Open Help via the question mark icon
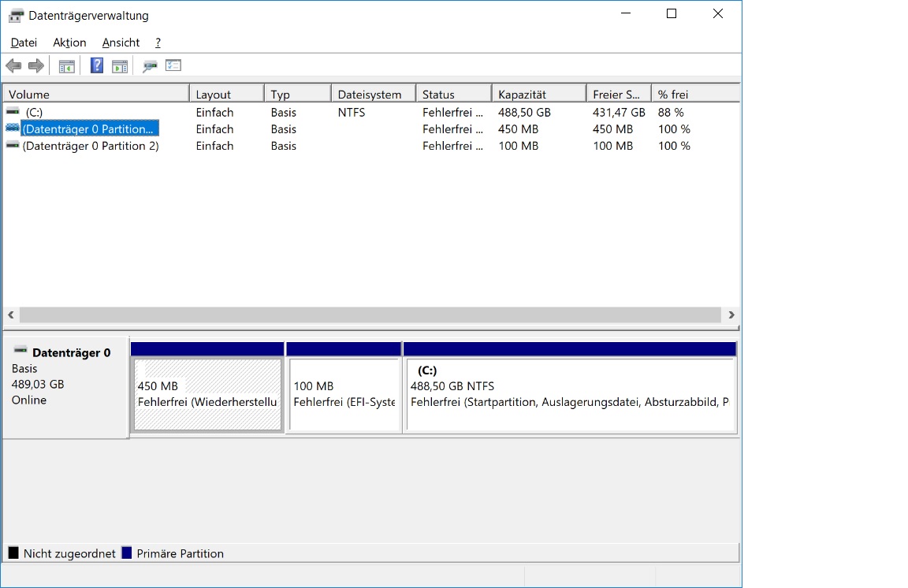Image resolution: width=908 pixels, height=588 pixels. tap(97, 65)
